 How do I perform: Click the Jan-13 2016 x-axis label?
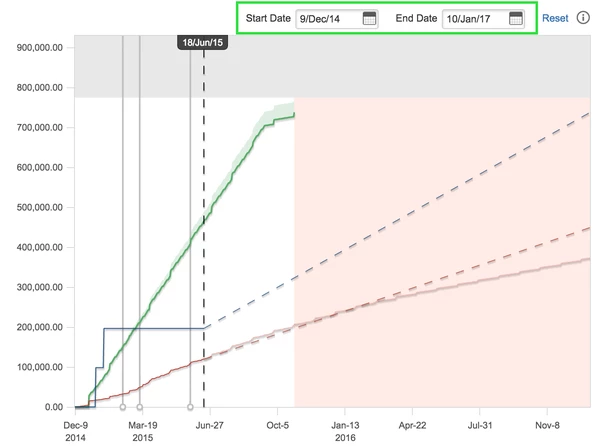(345, 431)
